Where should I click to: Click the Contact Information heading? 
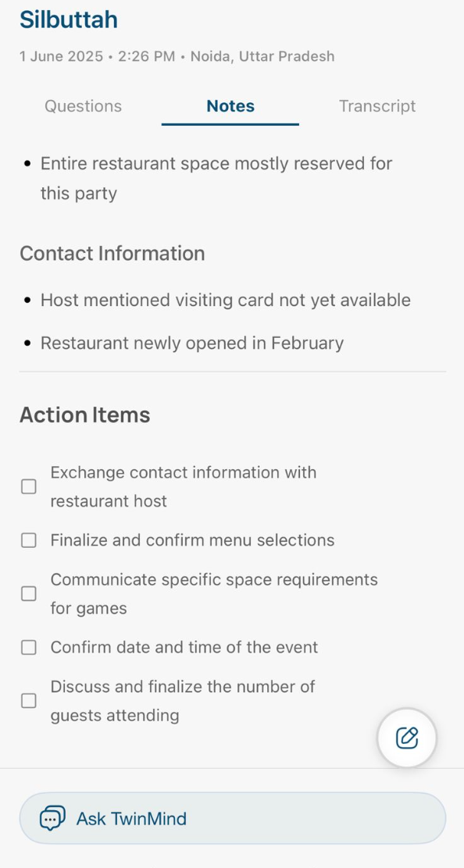point(112,254)
